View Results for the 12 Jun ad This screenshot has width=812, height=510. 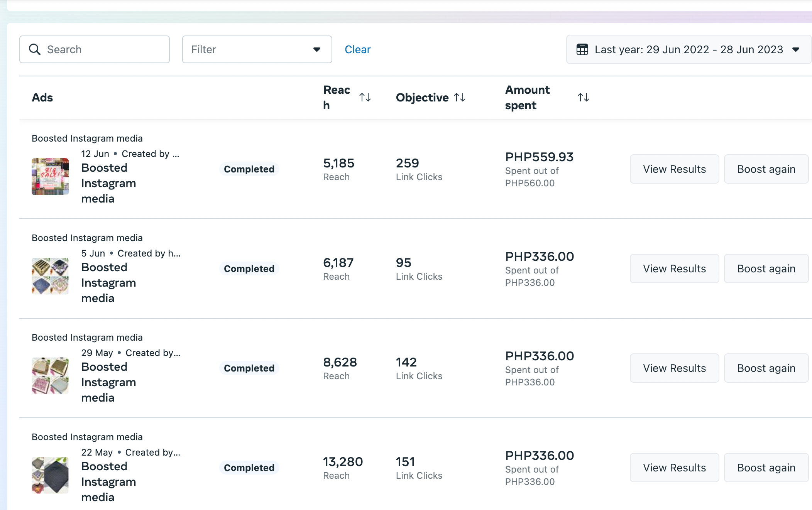tap(674, 169)
